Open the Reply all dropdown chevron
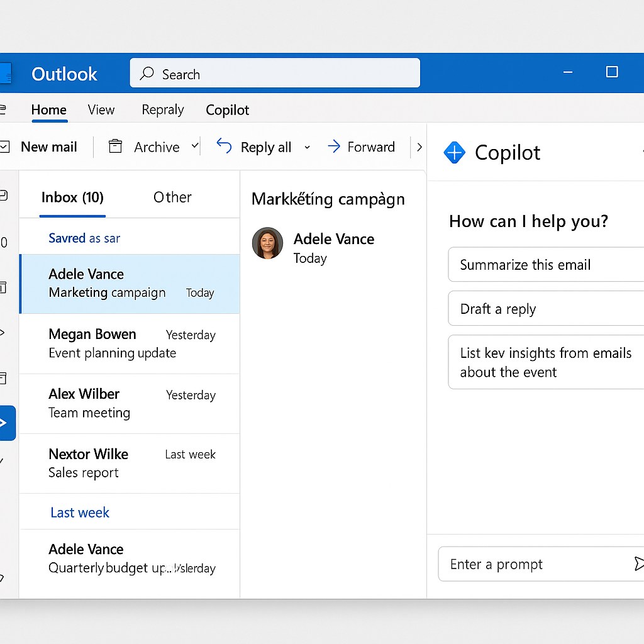The height and width of the screenshot is (644, 644). (x=307, y=147)
